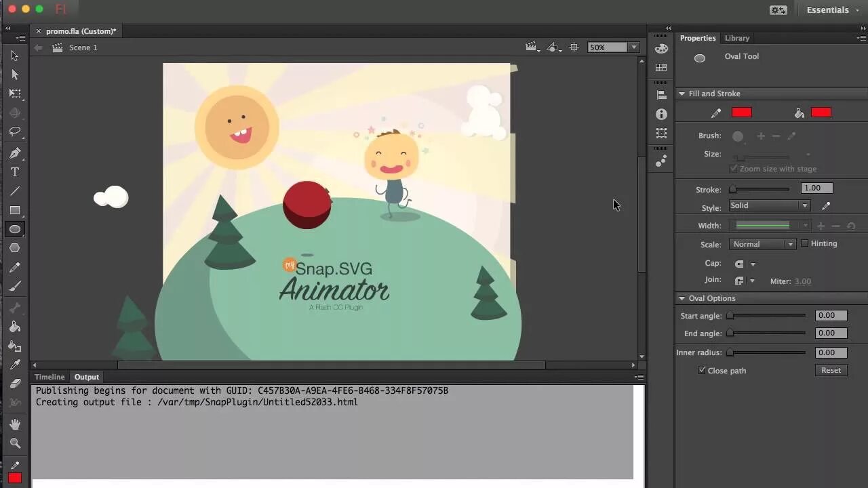Open the Scale Normal dropdown
The width and height of the screenshot is (868, 488).
(x=762, y=244)
